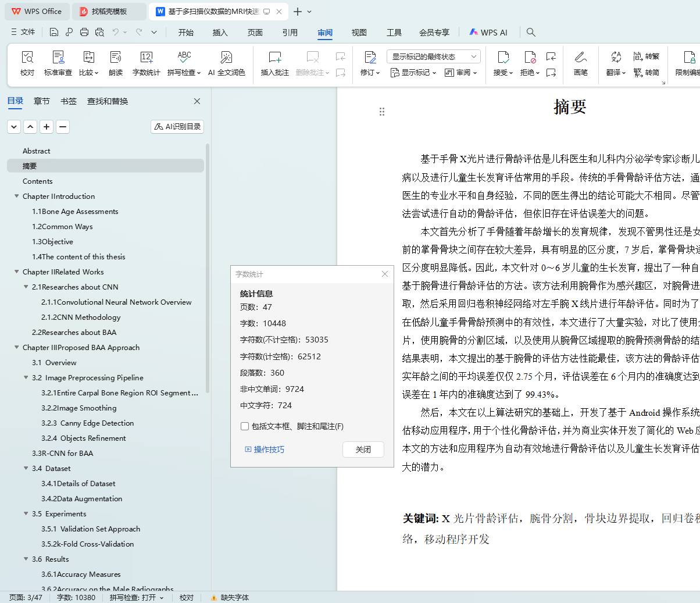
Task: Save the document with the save icon
Action: [x=54, y=32]
